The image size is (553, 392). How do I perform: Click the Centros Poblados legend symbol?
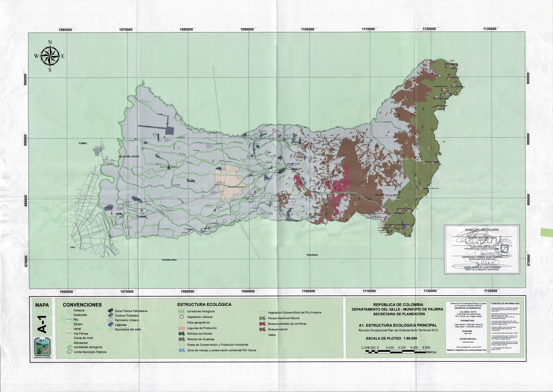point(111,315)
